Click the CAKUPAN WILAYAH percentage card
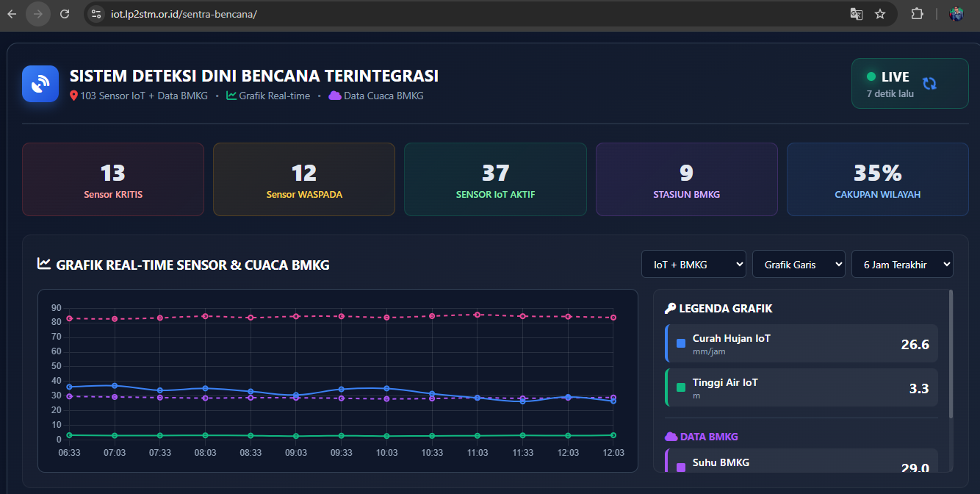 [877, 179]
